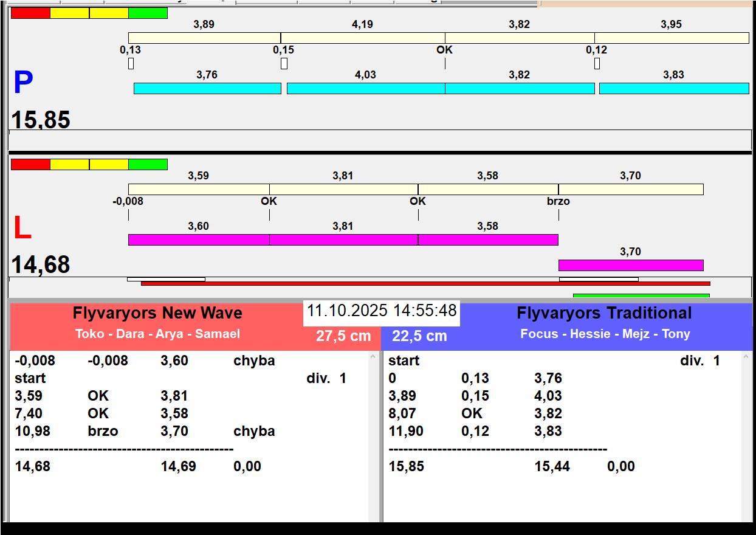Image resolution: width=756 pixels, height=535 pixels.
Task: Click the 11.10.2025 14:55:48 timestamp
Action: click(382, 311)
